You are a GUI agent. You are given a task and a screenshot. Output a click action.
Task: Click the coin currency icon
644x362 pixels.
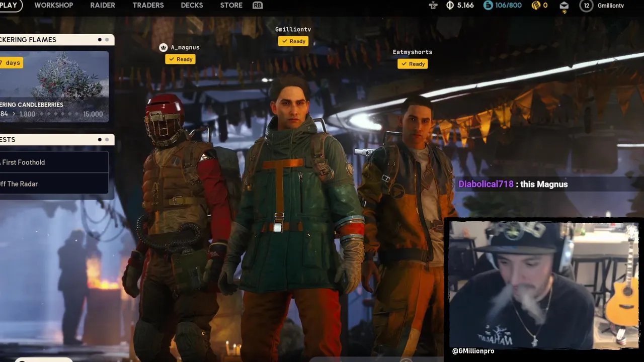[x=450, y=6]
